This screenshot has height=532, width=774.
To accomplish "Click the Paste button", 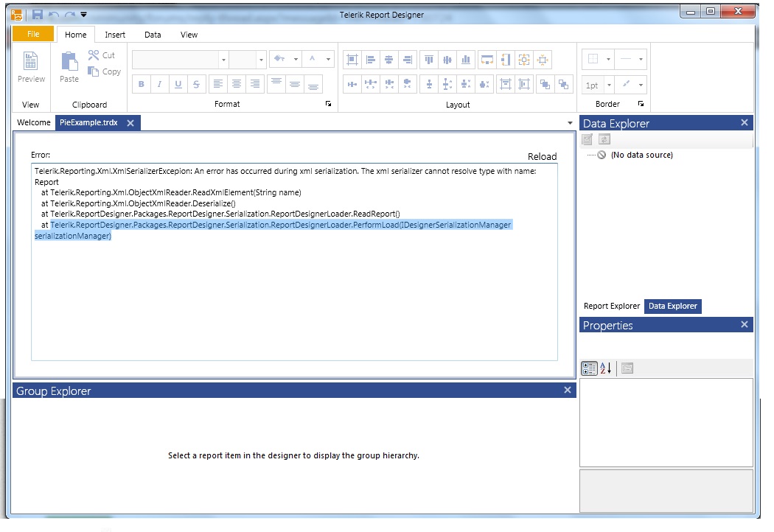I will pyautogui.click(x=69, y=68).
